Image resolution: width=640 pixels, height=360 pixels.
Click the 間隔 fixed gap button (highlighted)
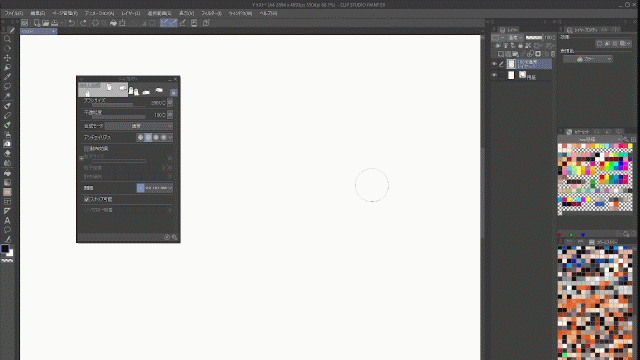pos(140,188)
